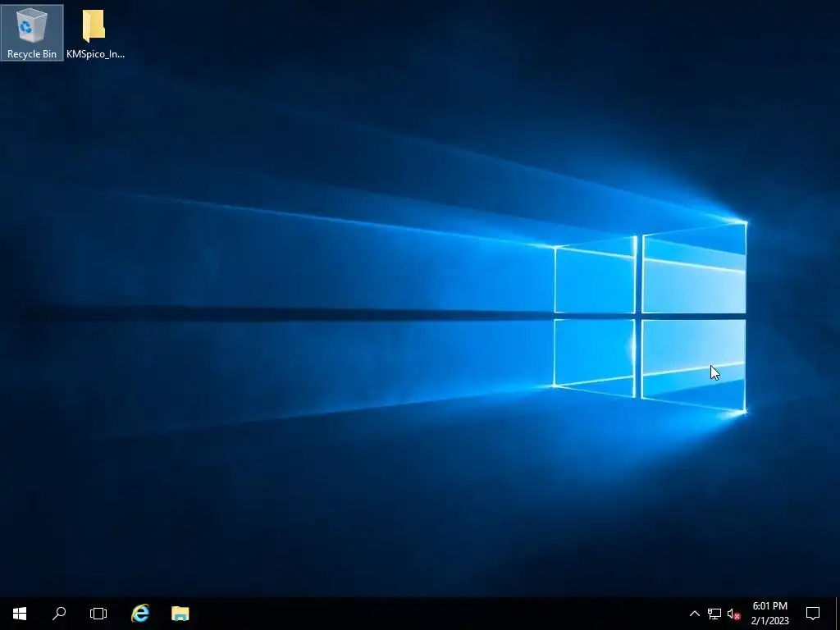Screen dimensions: 840x630
Task: Open the network status tray icon
Action: coord(714,614)
